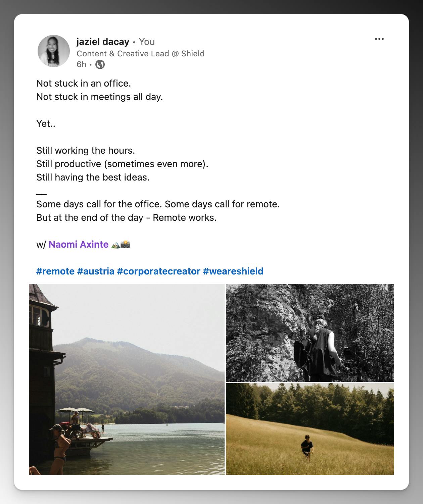
Task: Click the globe public visibility icon
Action: pyautogui.click(x=100, y=64)
